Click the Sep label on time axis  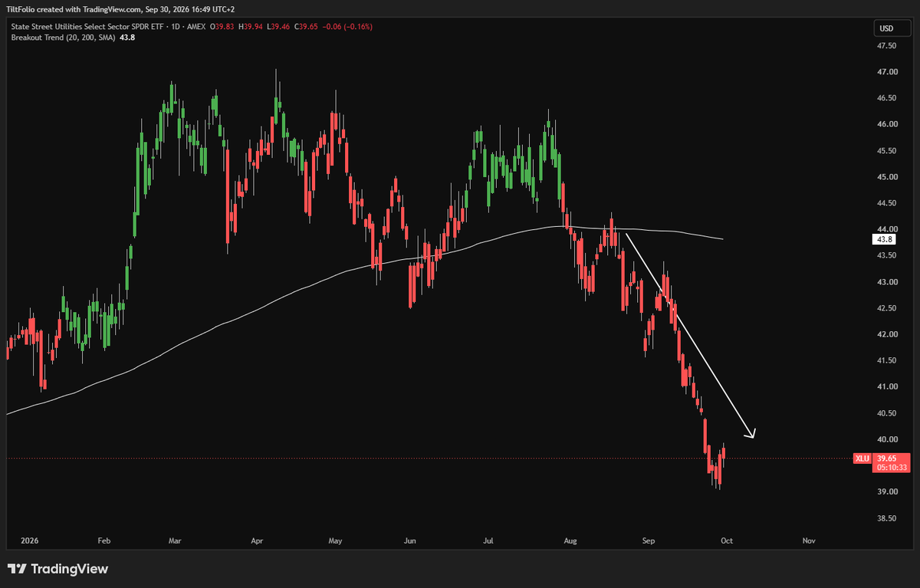pyautogui.click(x=649, y=540)
